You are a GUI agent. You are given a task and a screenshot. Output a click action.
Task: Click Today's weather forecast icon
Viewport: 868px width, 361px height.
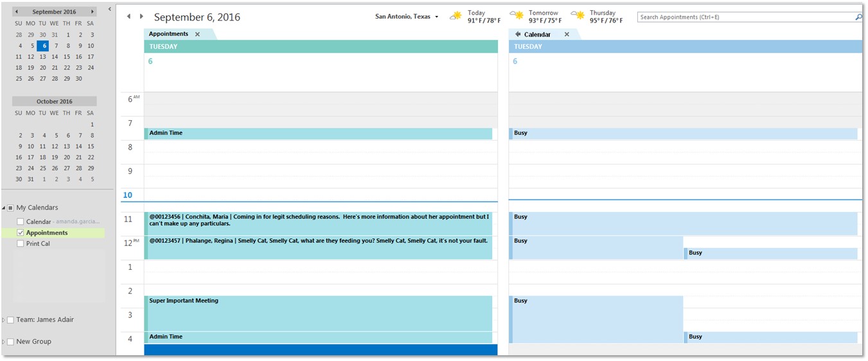point(456,16)
